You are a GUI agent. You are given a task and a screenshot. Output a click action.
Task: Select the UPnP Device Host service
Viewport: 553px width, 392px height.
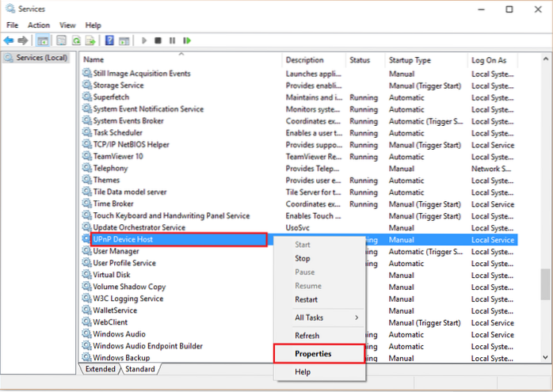coord(179,239)
